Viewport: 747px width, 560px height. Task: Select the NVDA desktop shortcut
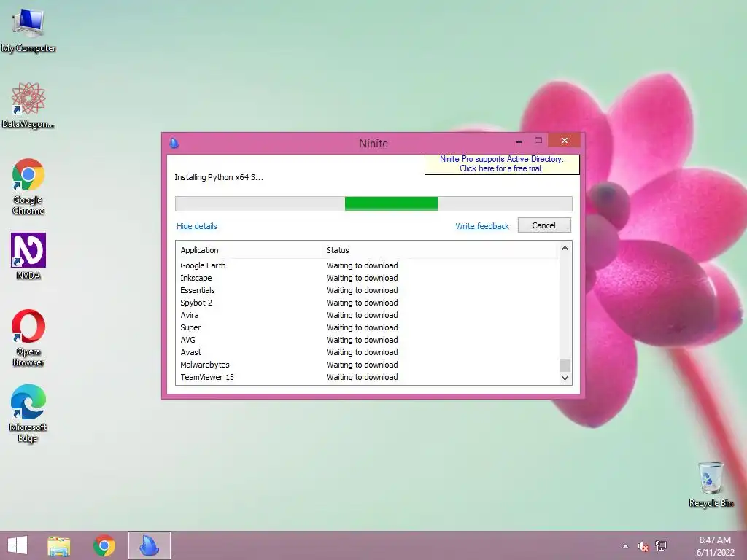click(28, 256)
